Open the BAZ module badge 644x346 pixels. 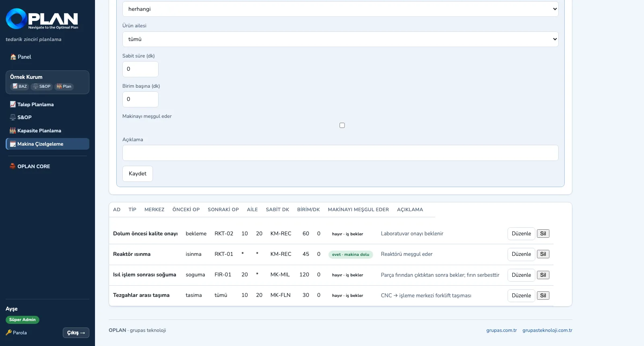pyautogui.click(x=19, y=86)
